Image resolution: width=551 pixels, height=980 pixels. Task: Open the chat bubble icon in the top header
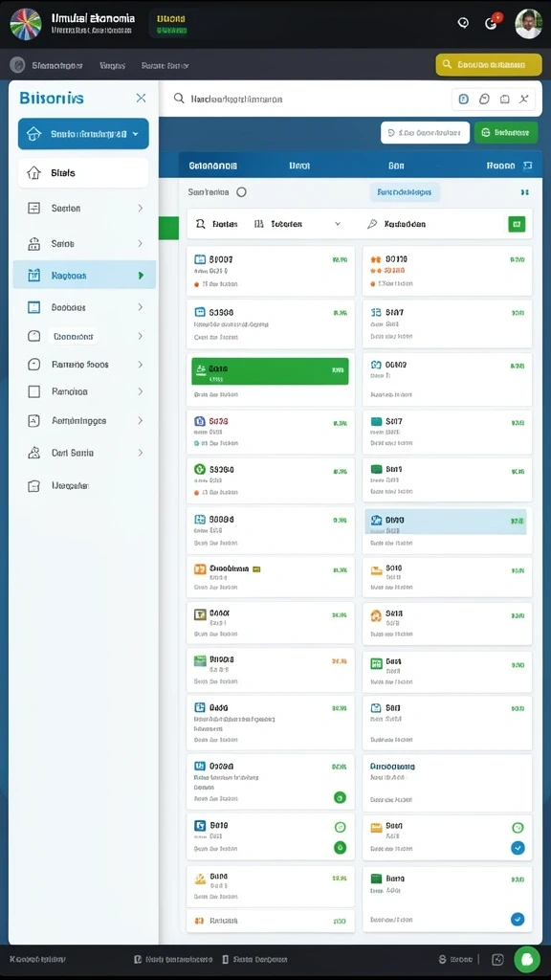[463, 23]
